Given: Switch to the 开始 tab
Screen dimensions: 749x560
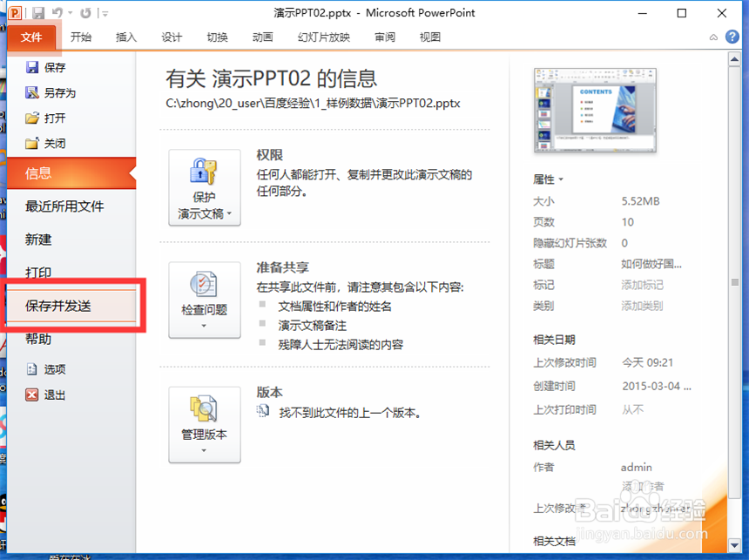Looking at the screenshot, I should [x=81, y=37].
